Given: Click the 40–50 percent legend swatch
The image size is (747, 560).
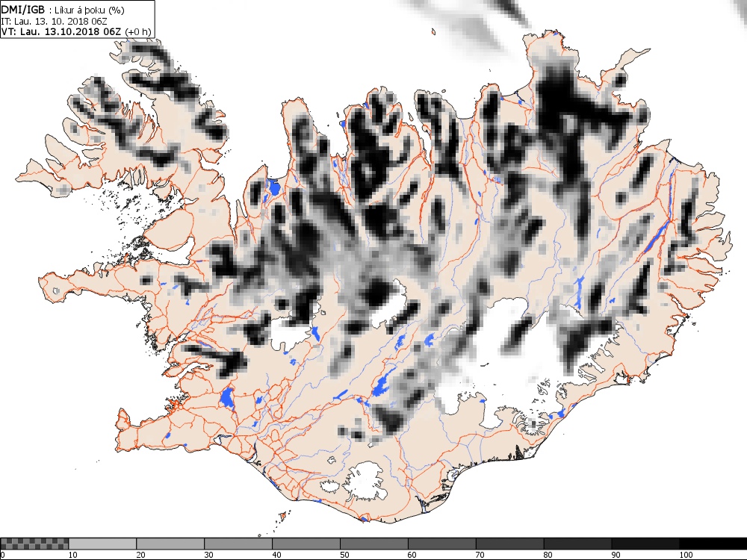Looking at the screenshot, I should point(306,544).
